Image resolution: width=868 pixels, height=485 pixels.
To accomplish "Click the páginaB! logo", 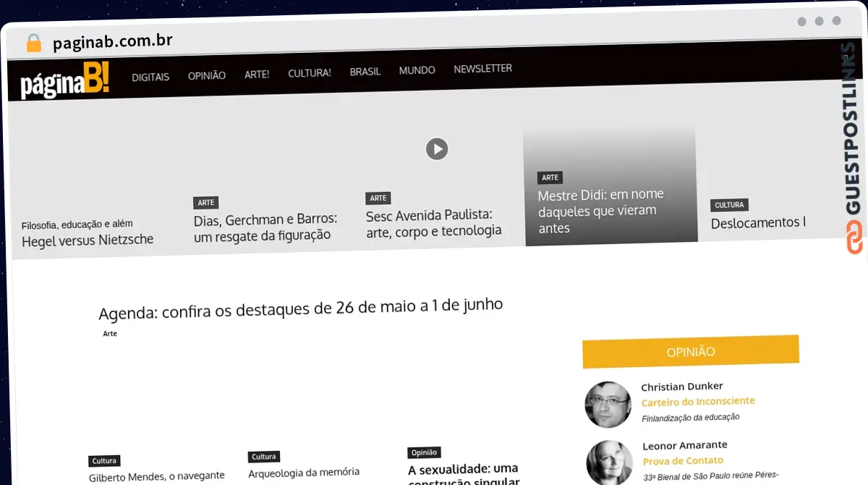I will pyautogui.click(x=65, y=82).
